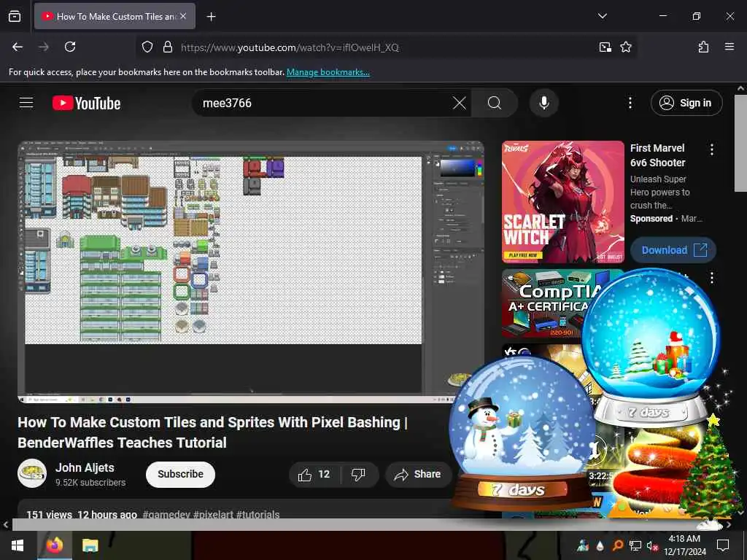Click the #pixelart hashtag
Viewport: 747px width, 560px height.
pos(214,514)
